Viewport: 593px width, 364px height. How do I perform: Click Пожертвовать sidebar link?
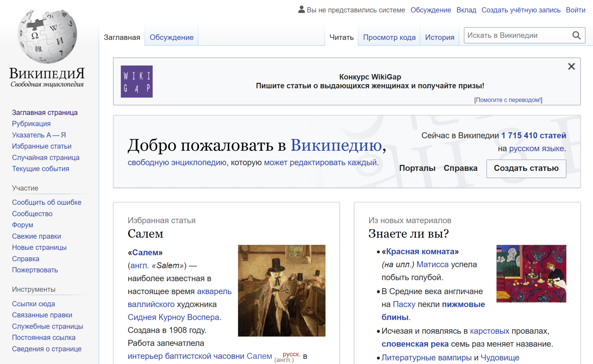tap(35, 270)
